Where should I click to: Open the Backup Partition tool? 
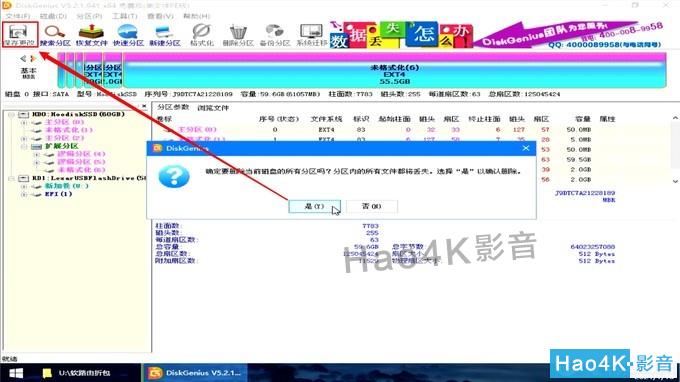click(275, 35)
